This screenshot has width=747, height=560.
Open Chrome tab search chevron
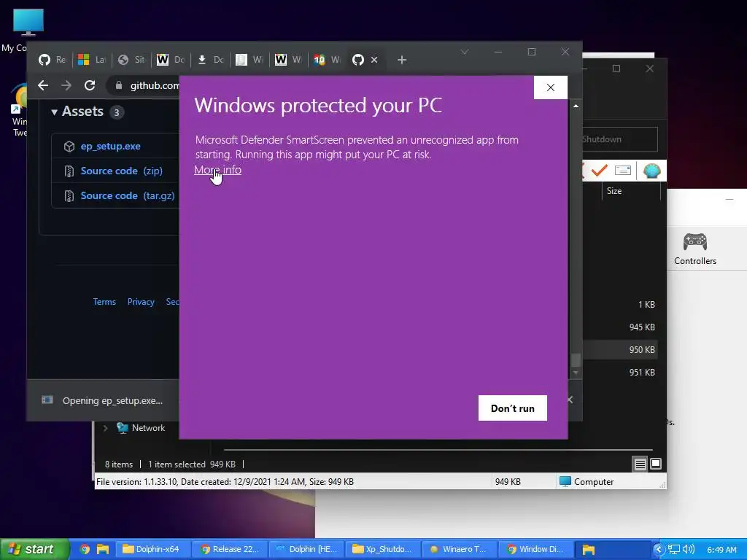pyautogui.click(x=465, y=52)
